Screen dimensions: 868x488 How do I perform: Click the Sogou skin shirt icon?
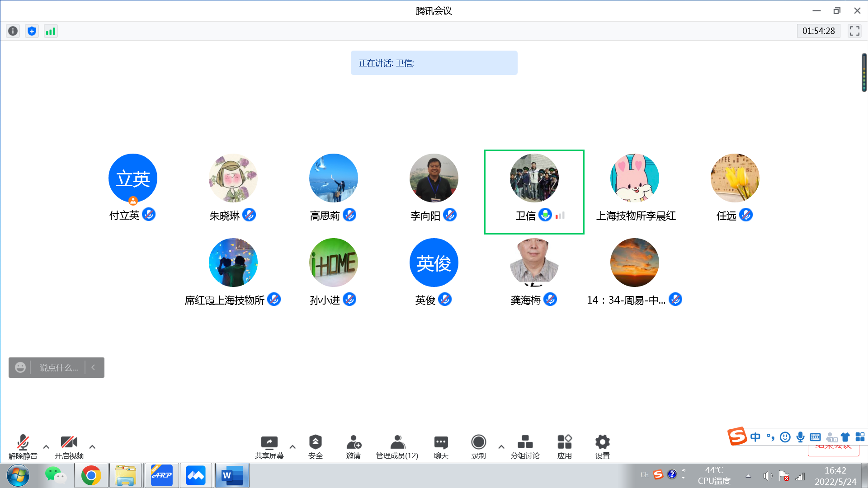pos(845,437)
